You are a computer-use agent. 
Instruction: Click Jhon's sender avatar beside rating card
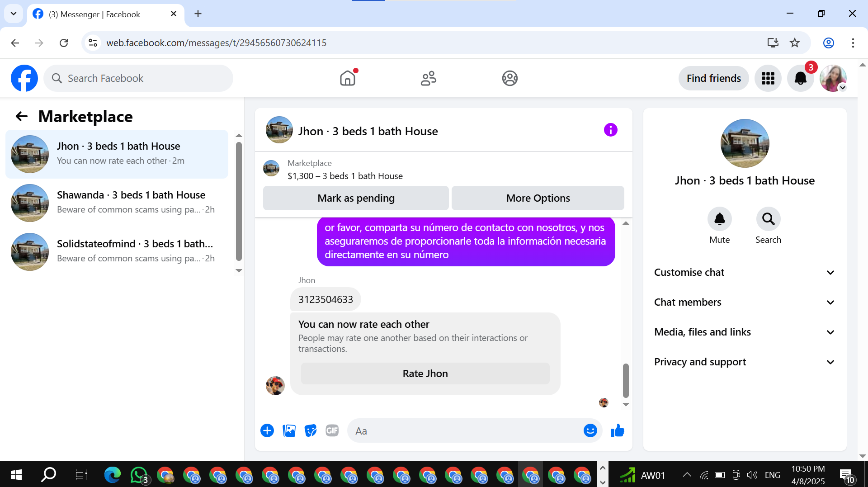(x=275, y=386)
